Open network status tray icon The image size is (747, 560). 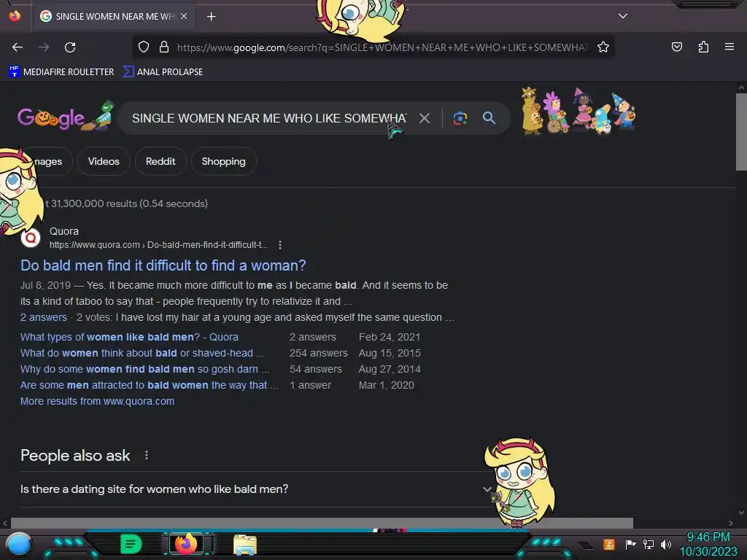click(x=648, y=544)
